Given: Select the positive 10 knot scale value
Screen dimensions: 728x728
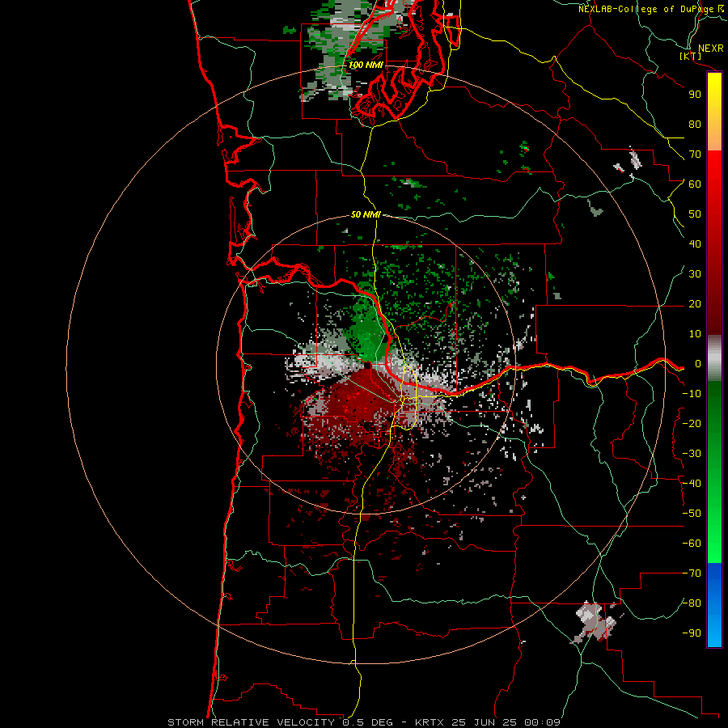Looking at the screenshot, I should (695, 334).
